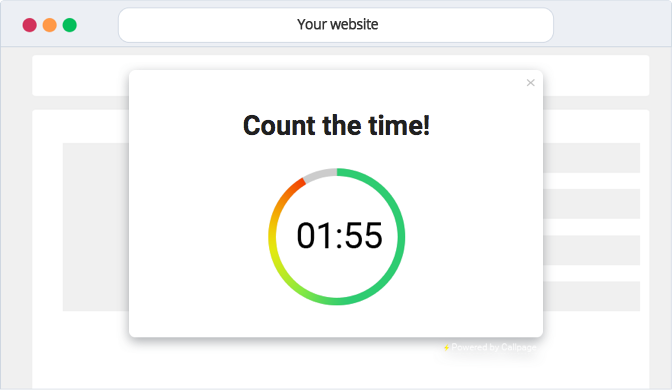Viewport: 672px width, 390px height.
Task: Click the second grey placeholder bar right of the popup
Action: click(591, 204)
